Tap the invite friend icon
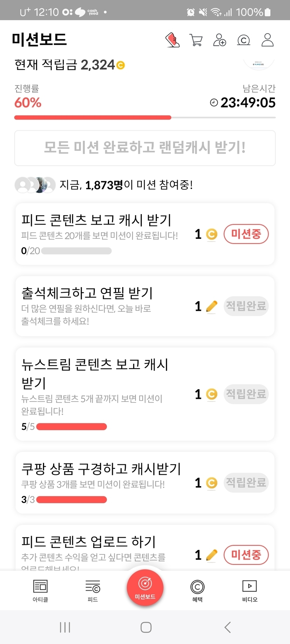Image resolution: width=290 pixels, height=644 pixels. click(x=219, y=40)
